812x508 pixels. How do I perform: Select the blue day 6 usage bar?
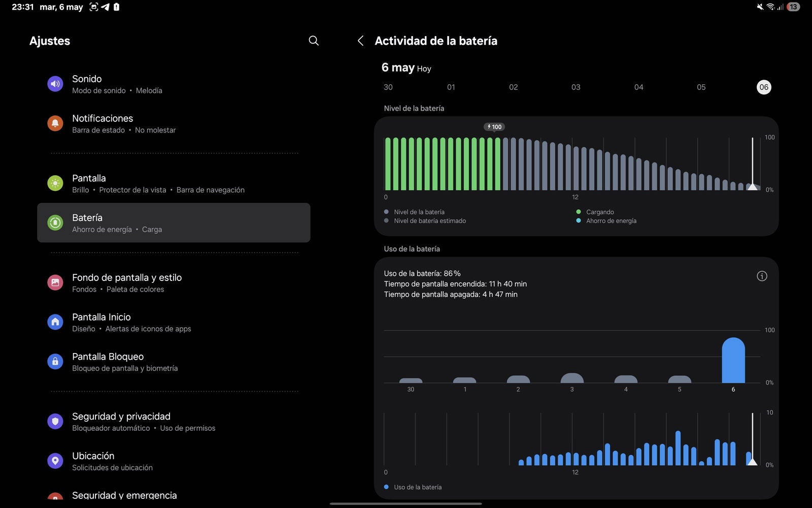733,361
